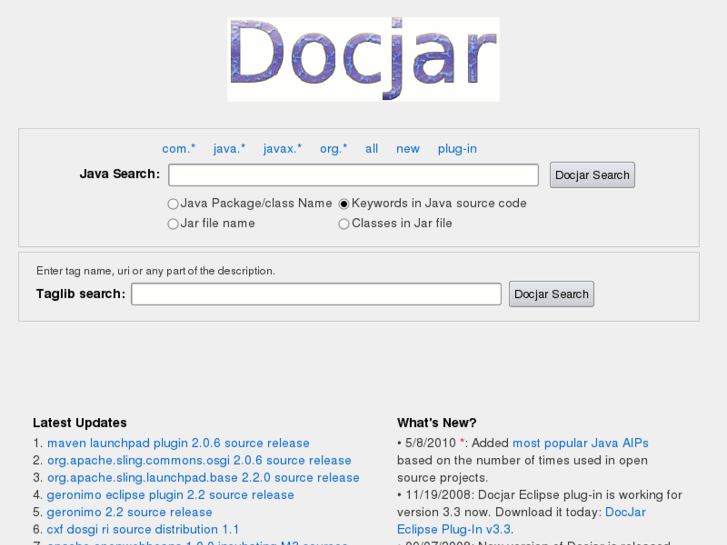Image resolution: width=727 pixels, height=545 pixels.
Task: Open the java.* package link
Action: tap(229, 149)
